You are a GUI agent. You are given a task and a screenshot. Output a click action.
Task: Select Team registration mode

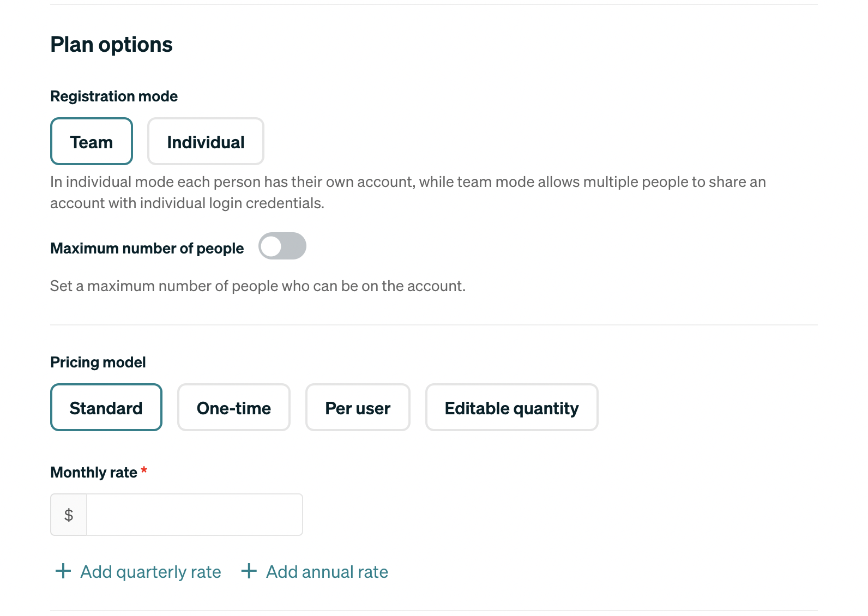[92, 141]
